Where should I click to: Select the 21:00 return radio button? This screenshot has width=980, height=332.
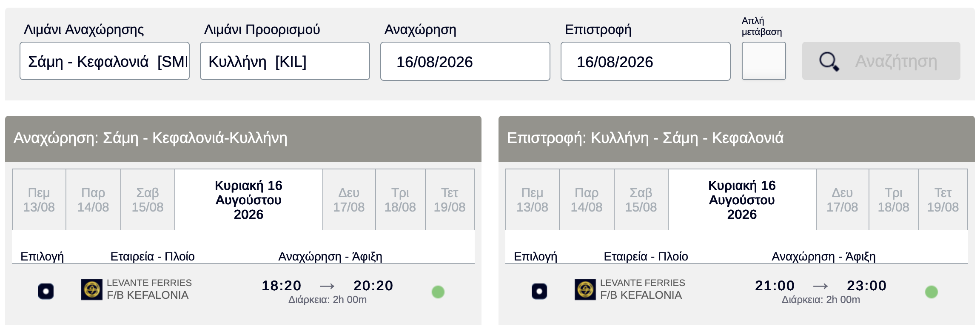point(539,292)
